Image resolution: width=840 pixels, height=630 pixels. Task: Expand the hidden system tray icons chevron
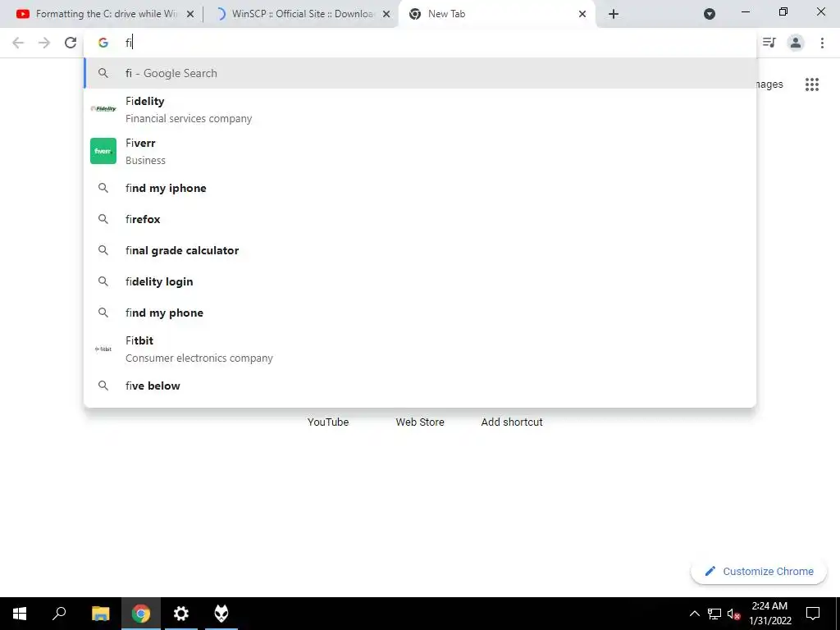pyautogui.click(x=694, y=614)
